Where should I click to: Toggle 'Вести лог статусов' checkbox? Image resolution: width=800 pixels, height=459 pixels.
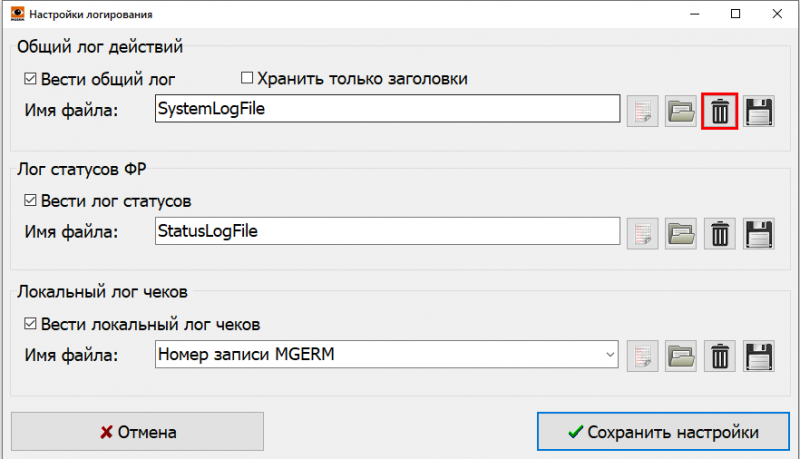pyautogui.click(x=30, y=200)
